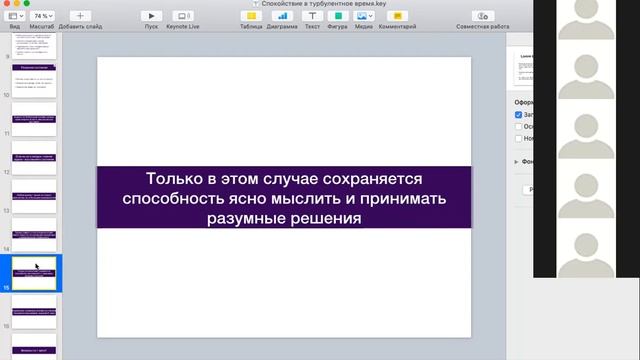Open the 74% zoom scale dropdown

(43, 16)
